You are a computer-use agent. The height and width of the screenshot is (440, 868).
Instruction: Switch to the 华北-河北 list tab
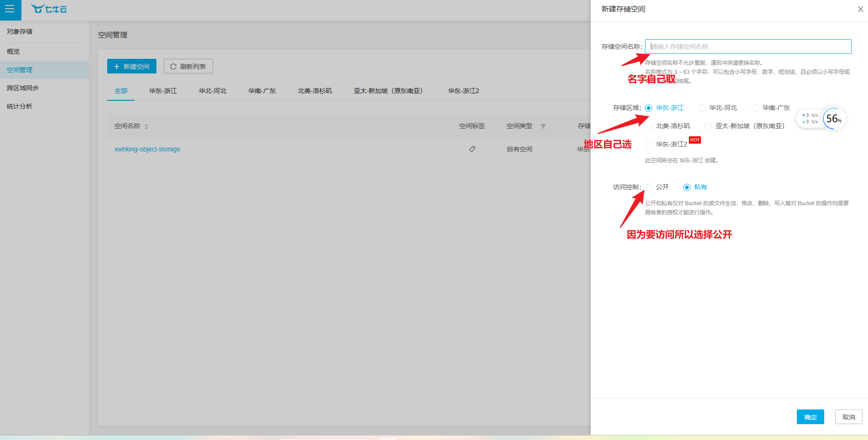[213, 91]
